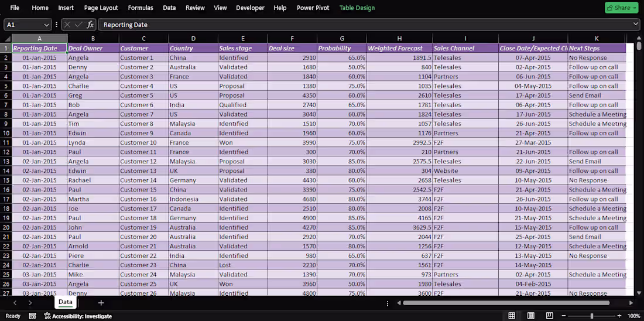Open the Review tab
The height and width of the screenshot is (321, 644).
tap(195, 8)
